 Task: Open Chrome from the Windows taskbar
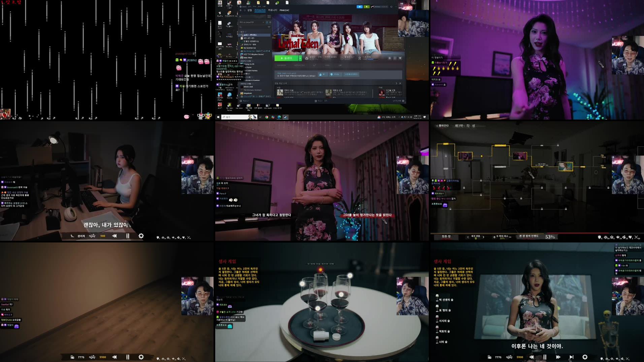pos(266,117)
